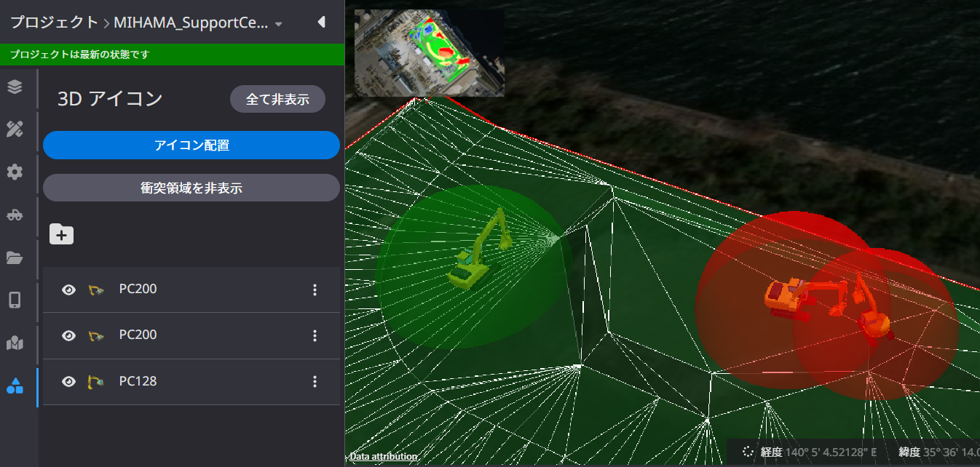Image resolution: width=980 pixels, height=467 pixels.
Task: Click the mobile device sidebar icon
Action: [x=15, y=300]
